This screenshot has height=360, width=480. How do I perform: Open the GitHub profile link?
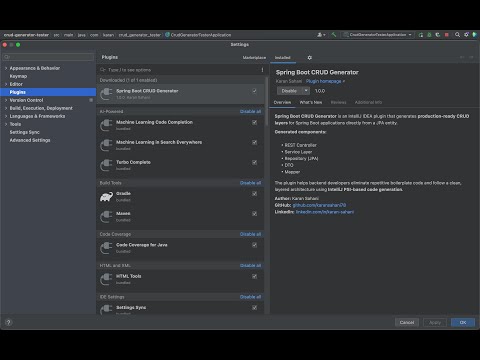point(319,205)
